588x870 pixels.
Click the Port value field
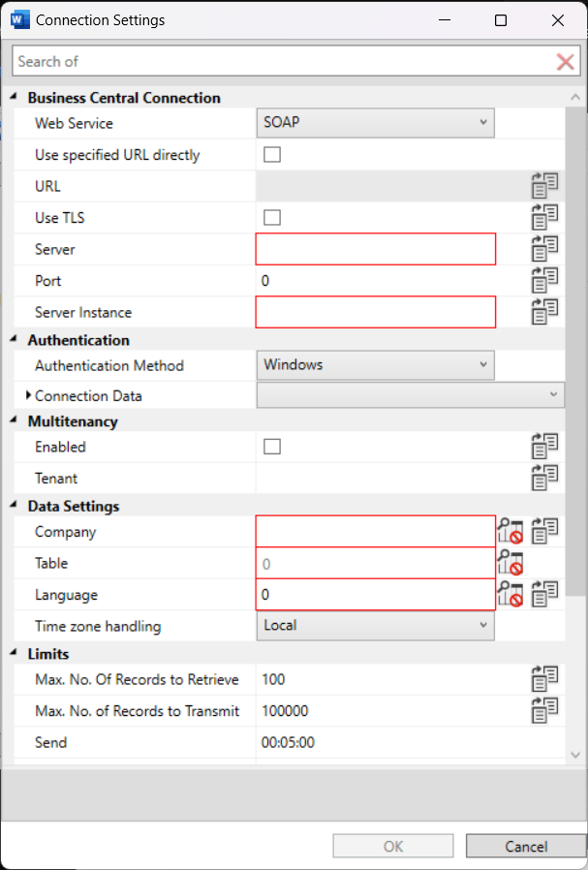click(376, 281)
